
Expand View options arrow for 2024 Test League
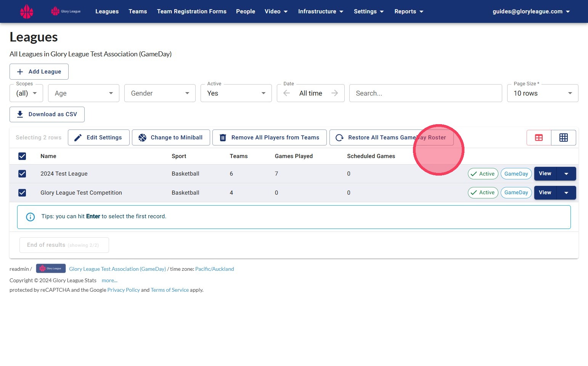tap(566, 174)
